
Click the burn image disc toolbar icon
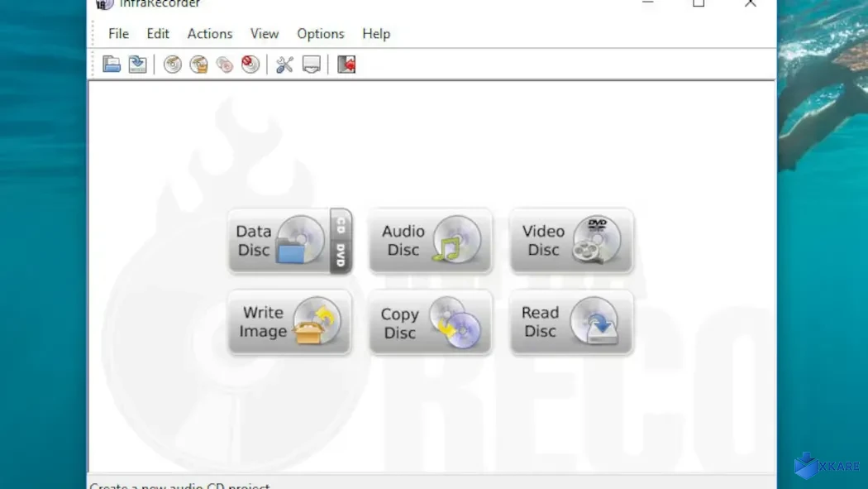(198, 65)
